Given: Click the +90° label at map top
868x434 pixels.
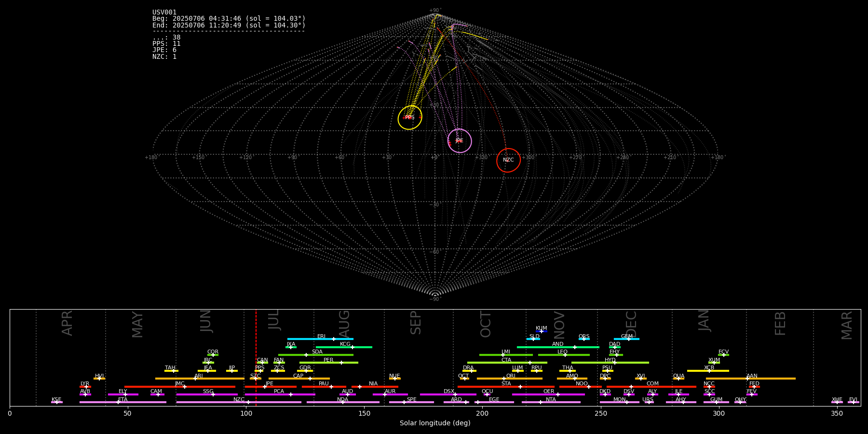Looking at the screenshot, I should (x=435, y=11).
